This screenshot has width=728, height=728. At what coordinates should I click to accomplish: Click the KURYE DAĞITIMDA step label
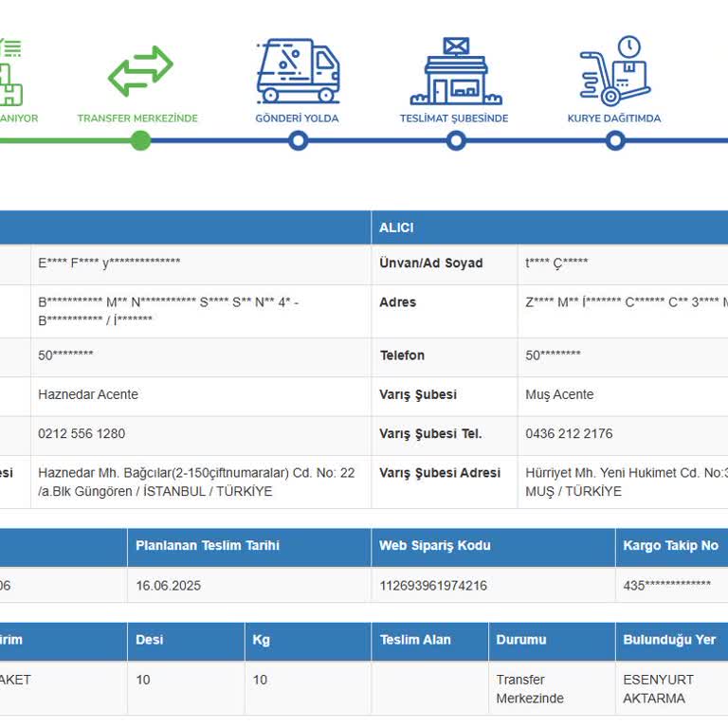click(x=614, y=118)
